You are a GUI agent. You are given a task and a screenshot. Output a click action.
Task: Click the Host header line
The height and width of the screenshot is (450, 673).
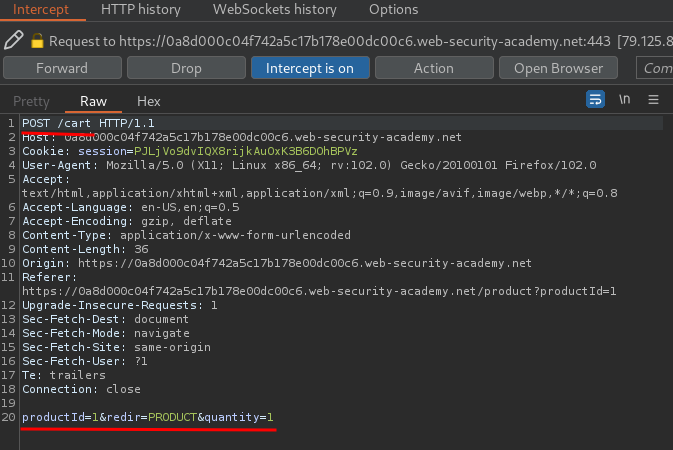[x=242, y=137]
